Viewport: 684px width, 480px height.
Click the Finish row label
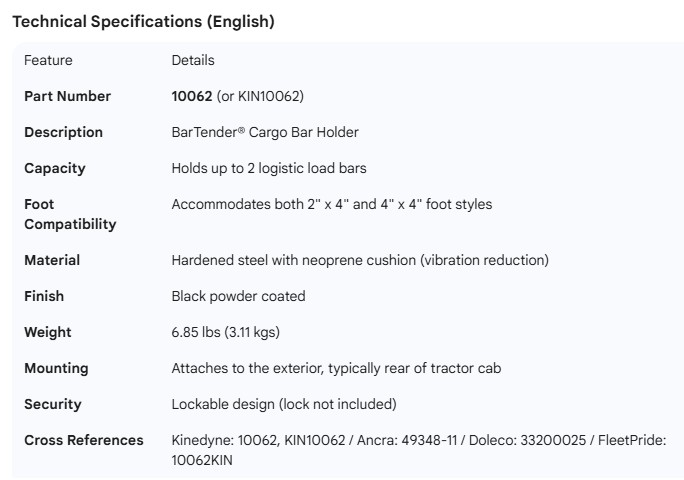pos(44,296)
